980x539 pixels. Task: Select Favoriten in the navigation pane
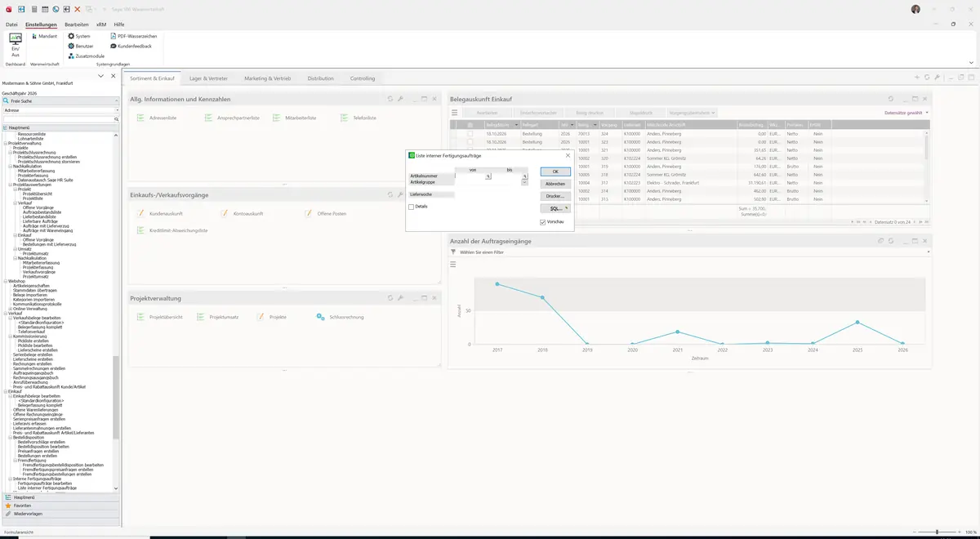pos(60,506)
